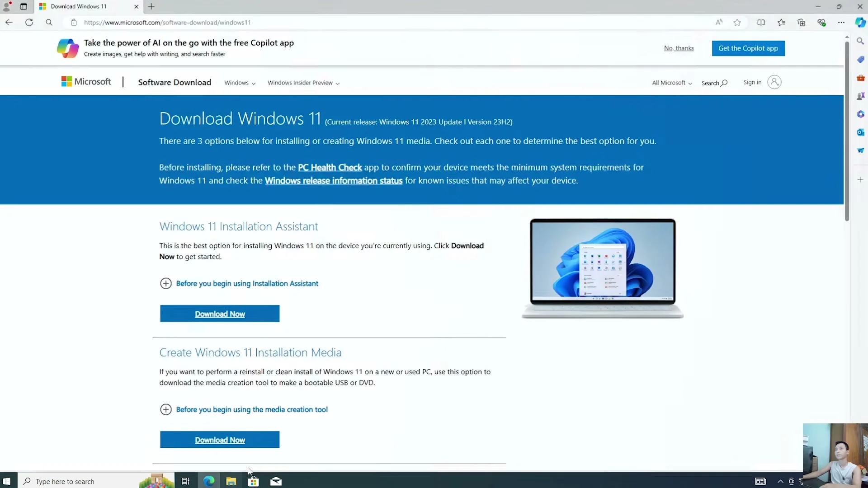Dismiss Copilot banner with No, thanks
868x488 pixels.
(679, 48)
